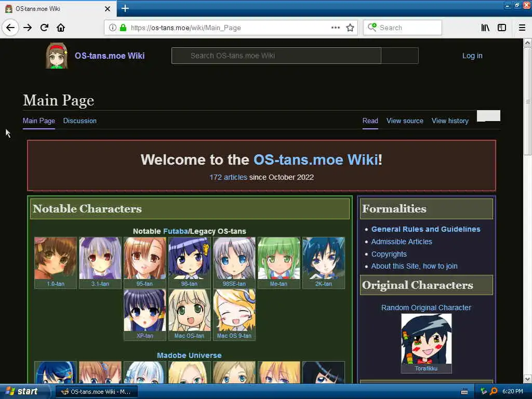This screenshot has height=399, width=532.
Task: Go back with the browser back arrow
Action: pos(10,28)
